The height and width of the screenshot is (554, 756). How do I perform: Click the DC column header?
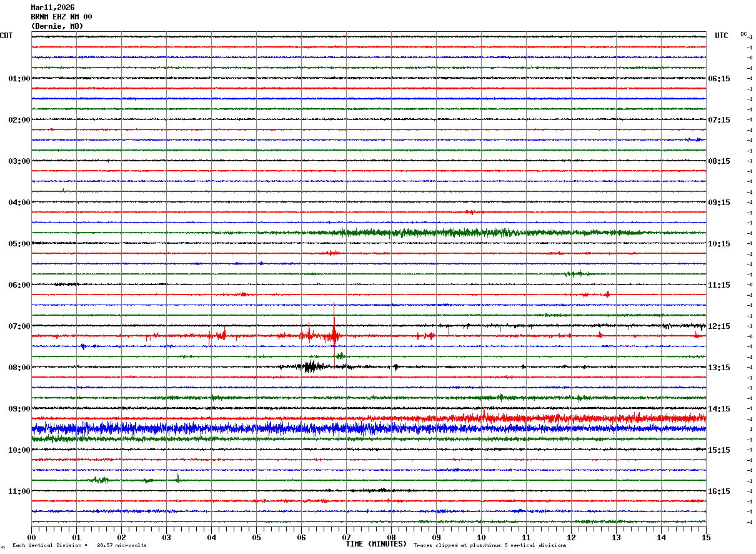tap(744, 34)
